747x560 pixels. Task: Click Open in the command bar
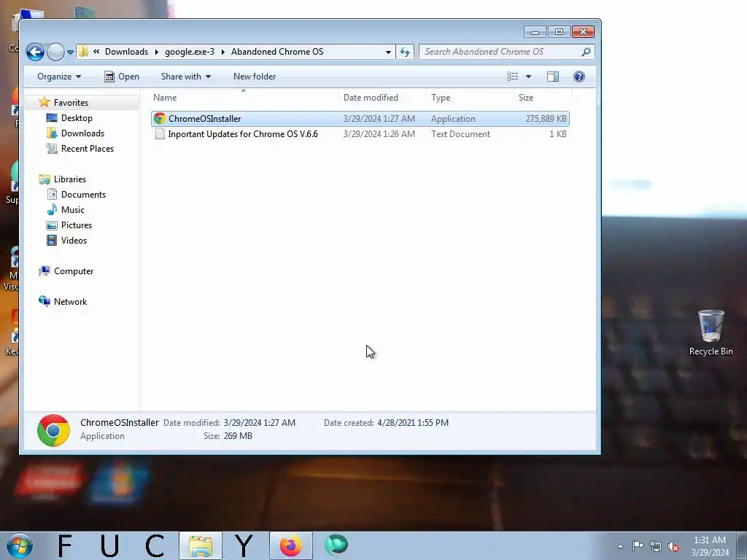(122, 76)
